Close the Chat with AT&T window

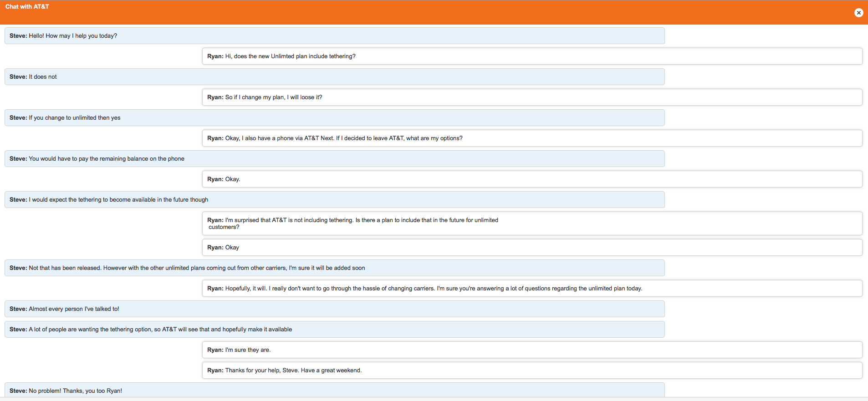pos(858,13)
